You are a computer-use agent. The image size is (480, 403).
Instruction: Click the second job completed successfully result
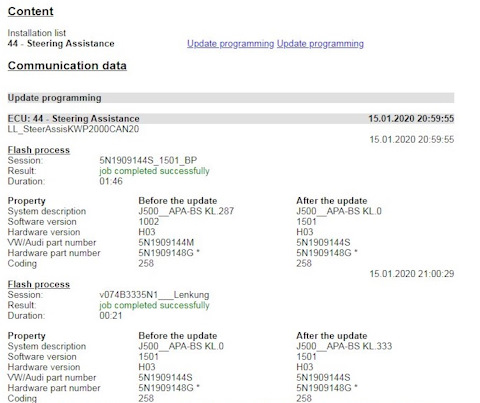154,305
